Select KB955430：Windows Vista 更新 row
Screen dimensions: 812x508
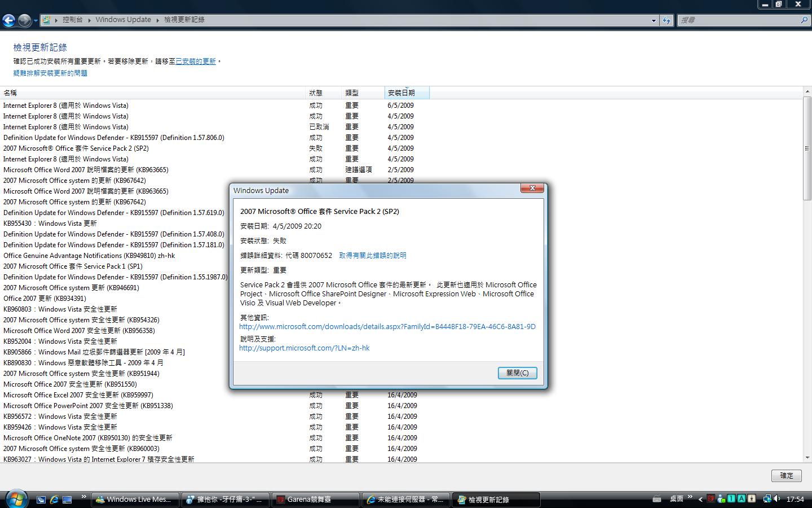coord(50,224)
